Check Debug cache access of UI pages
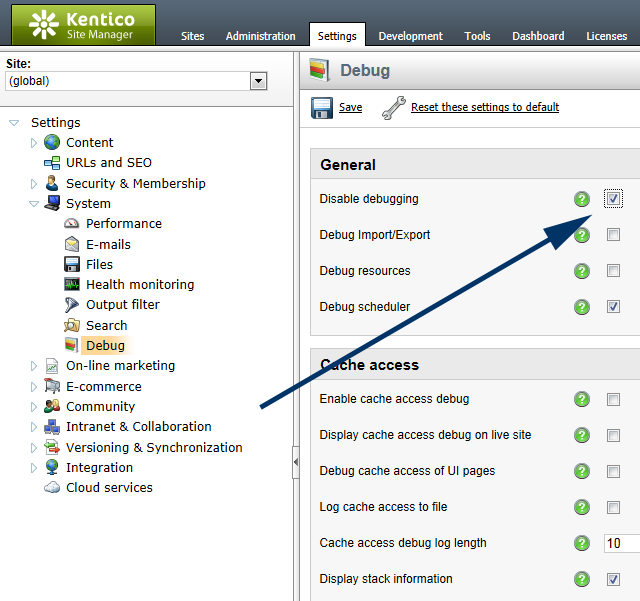The width and height of the screenshot is (640, 601). click(613, 471)
